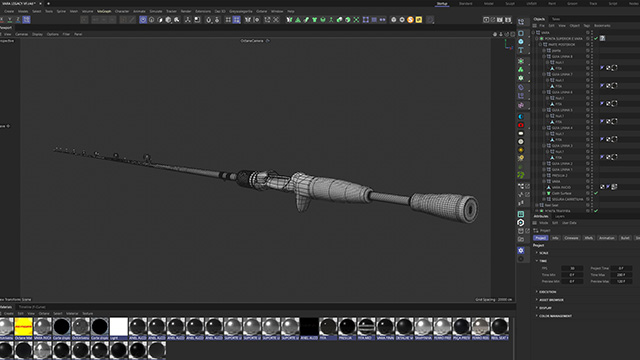Click the highlighted grid snap icon in toolbar
This screenshot has height=360, width=640.
coord(237,20)
